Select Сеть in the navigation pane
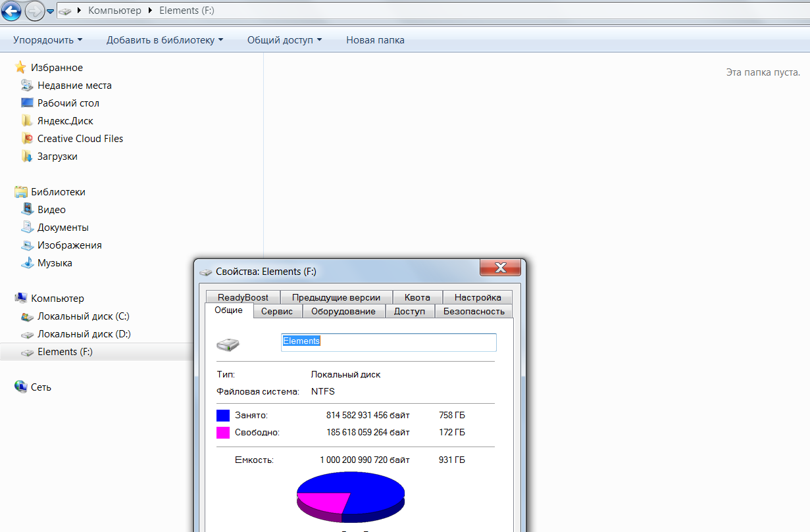The height and width of the screenshot is (532, 810). [x=41, y=387]
